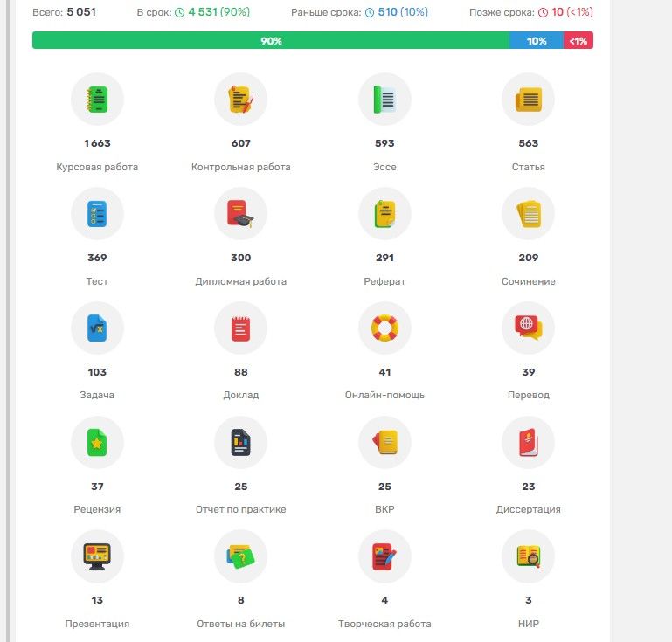Click the Позже срока count 10
The width and height of the screenshot is (672, 642).
tap(557, 12)
